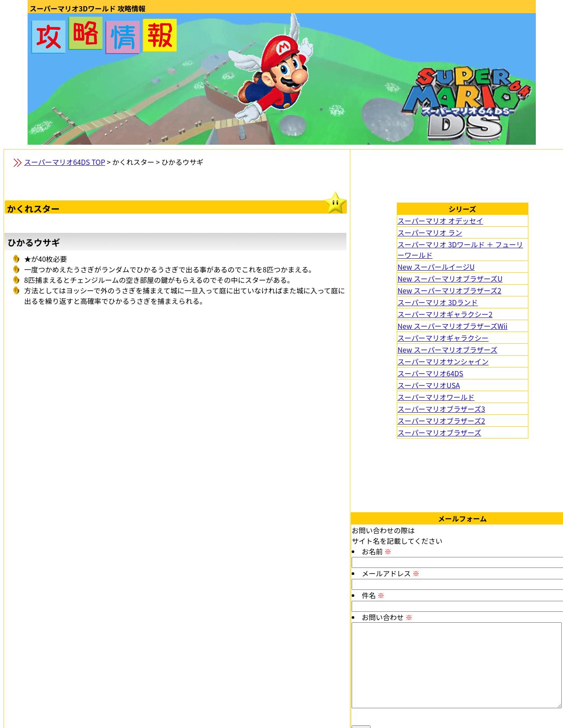The height and width of the screenshot is (728, 563).
Task: Open スーパーマリオ ラン link
Action: (430, 233)
